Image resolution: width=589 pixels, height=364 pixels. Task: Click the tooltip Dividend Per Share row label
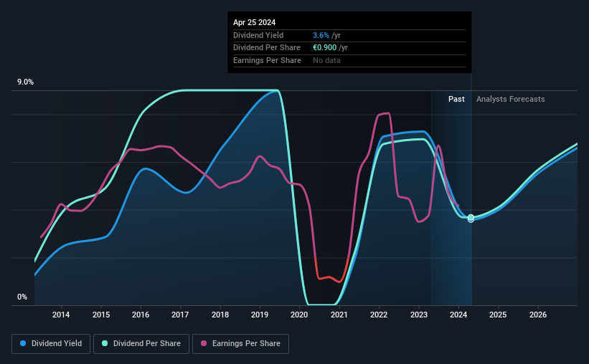pyautogui.click(x=267, y=48)
